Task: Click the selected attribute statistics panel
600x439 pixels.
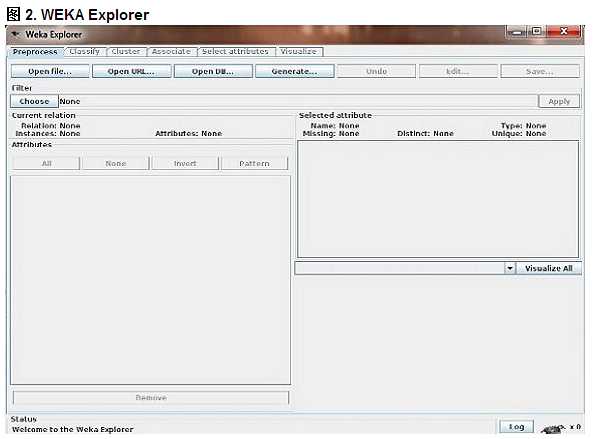Action: (x=438, y=199)
